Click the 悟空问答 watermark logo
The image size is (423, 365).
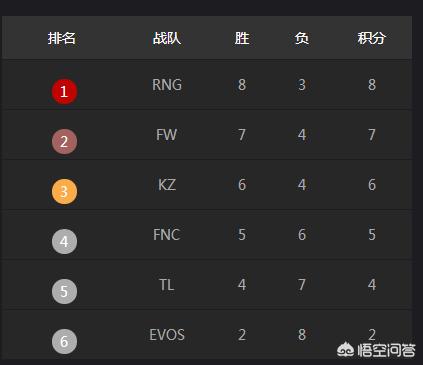click(376, 350)
